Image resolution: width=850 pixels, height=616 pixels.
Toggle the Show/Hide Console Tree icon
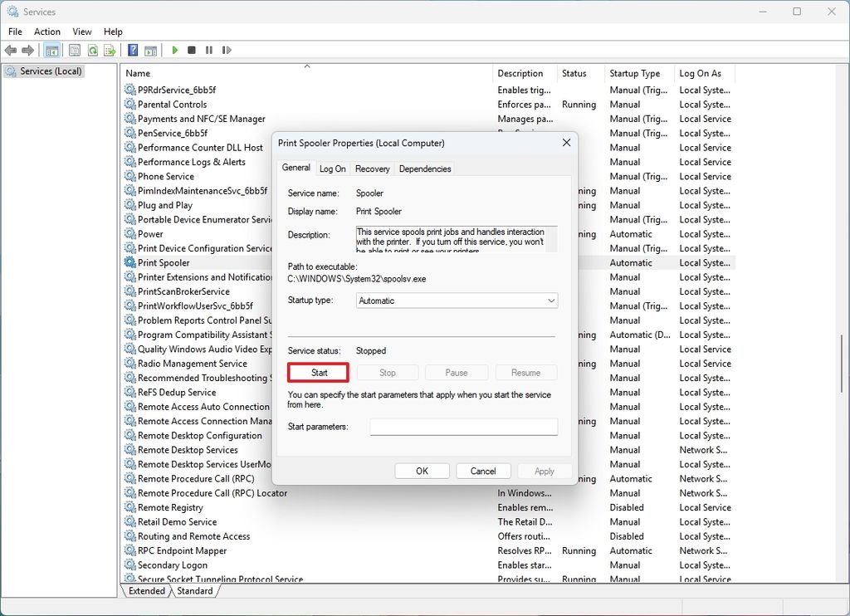(x=52, y=50)
